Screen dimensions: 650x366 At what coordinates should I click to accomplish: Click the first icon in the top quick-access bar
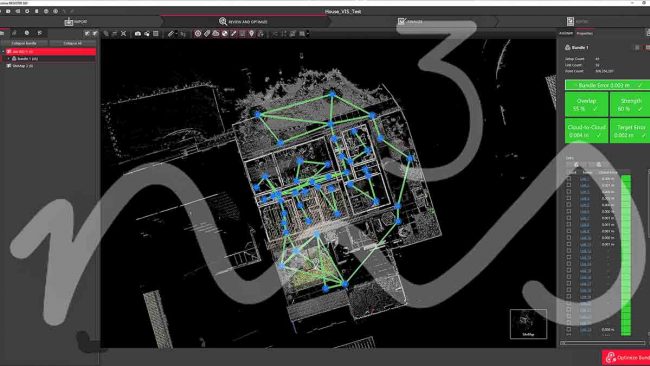coord(8,11)
